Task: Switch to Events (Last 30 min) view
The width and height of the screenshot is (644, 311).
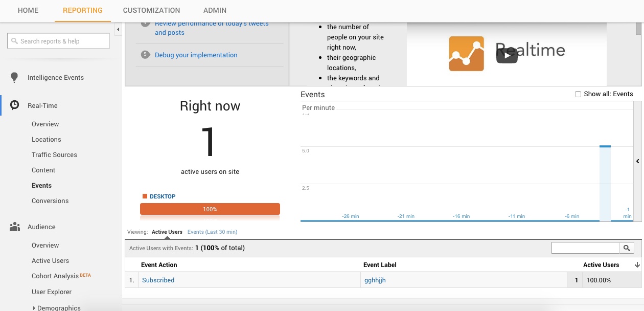Action: [212, 232]
